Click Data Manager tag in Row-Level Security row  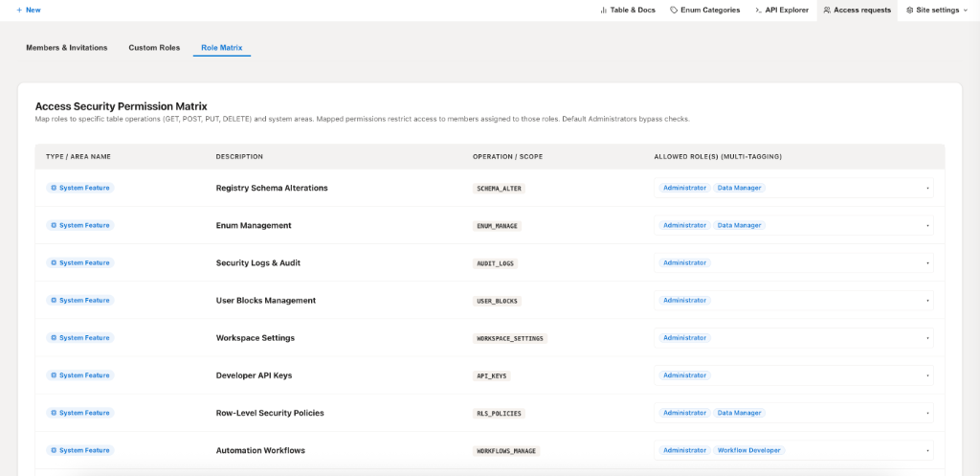click(740, 413)
